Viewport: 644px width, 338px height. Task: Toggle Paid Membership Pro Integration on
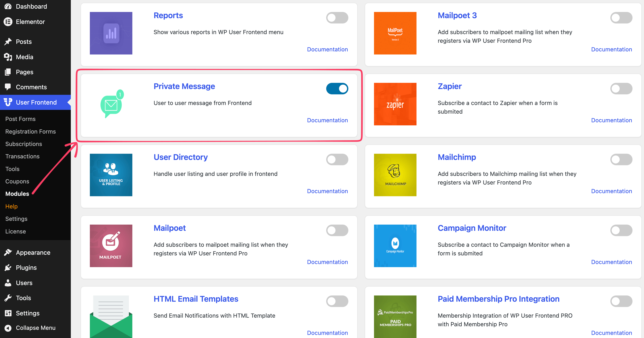tap(621, 301)
